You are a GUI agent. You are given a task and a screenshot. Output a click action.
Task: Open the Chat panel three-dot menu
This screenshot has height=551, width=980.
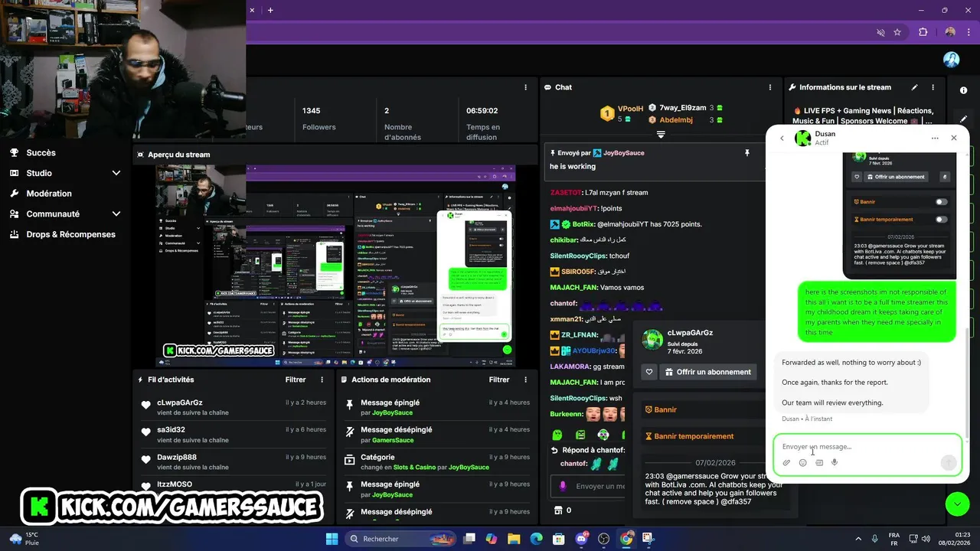[x=771, y=87]
